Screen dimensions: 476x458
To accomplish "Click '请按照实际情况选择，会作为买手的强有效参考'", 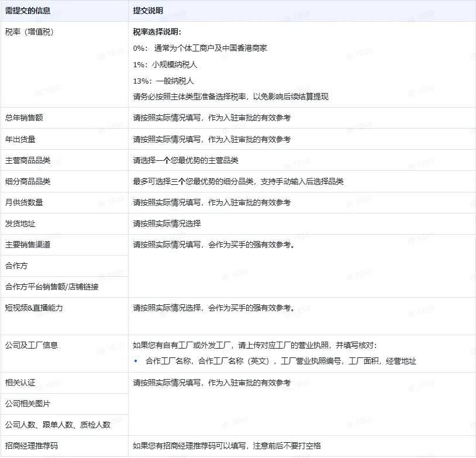I will pyautogui.click(x=213, y=308).
